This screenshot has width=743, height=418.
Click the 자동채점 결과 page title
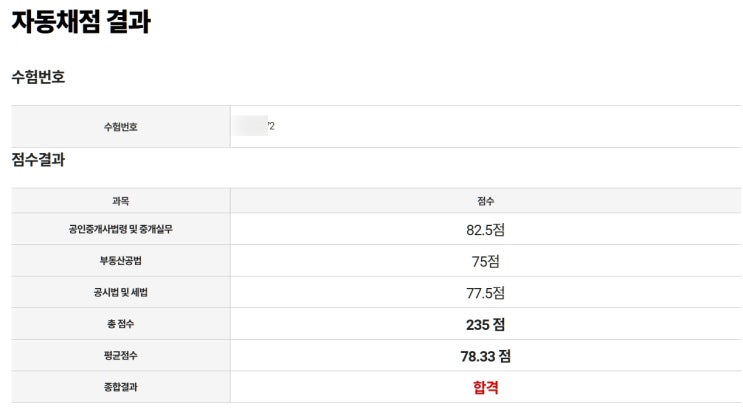point(81,22)
